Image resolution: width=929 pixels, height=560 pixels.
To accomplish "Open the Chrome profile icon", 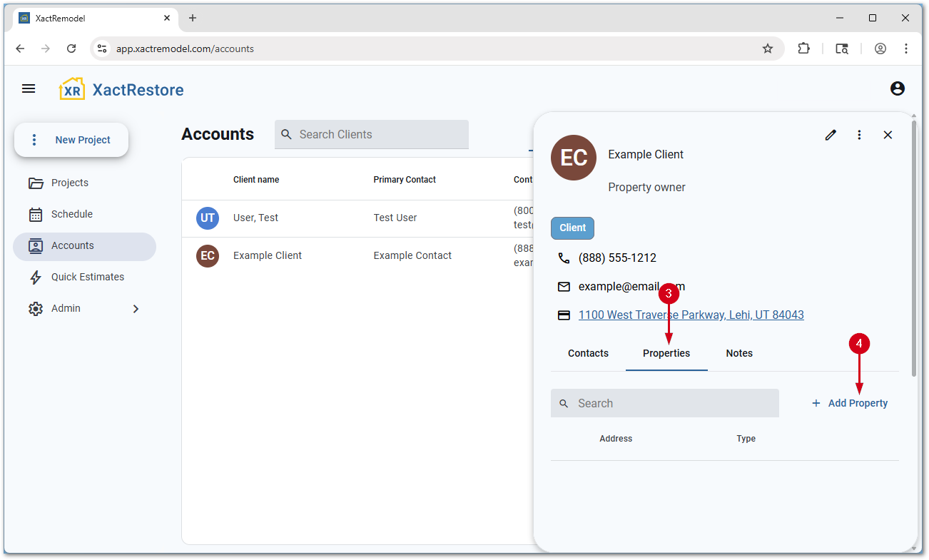I will click(880, 49).
